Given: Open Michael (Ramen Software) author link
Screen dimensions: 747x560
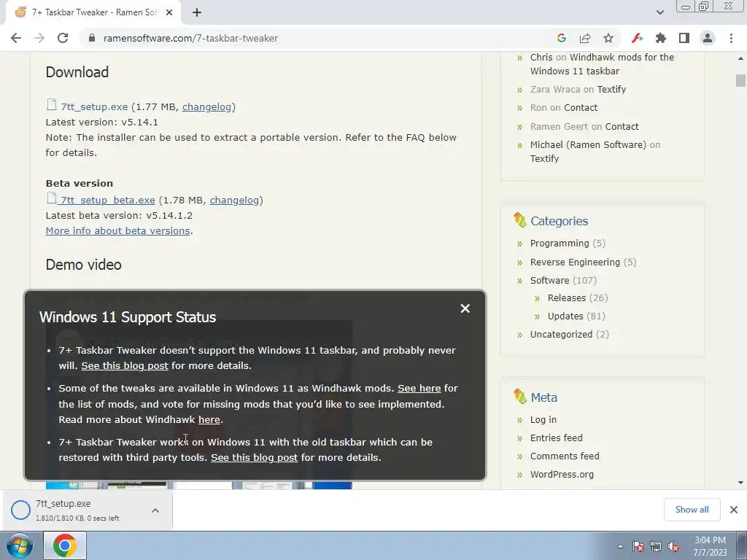Looking at the screenshot, I should pyautogui.click(x=589, y=145).
